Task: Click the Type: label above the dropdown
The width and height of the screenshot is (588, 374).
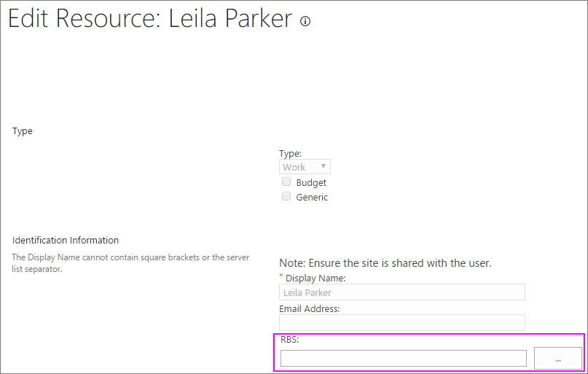Action: click(x=290, y=153)
